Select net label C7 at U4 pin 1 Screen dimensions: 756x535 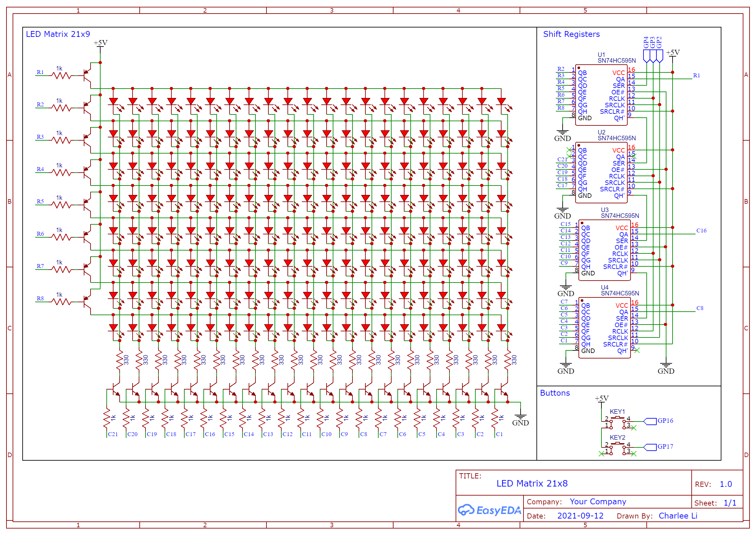click(x=564, y=302)
